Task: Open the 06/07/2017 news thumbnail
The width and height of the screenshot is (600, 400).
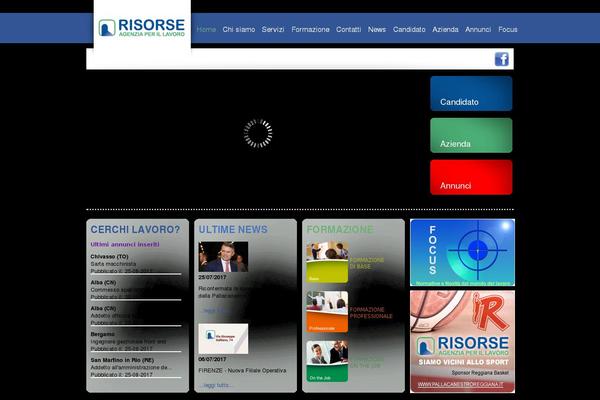Action: click(223, 339)
